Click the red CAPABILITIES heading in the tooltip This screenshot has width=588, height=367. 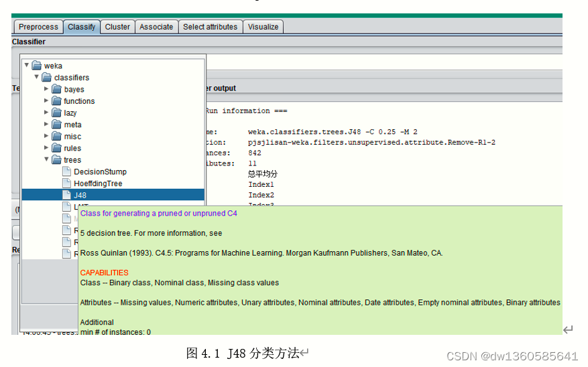point(104,273)
